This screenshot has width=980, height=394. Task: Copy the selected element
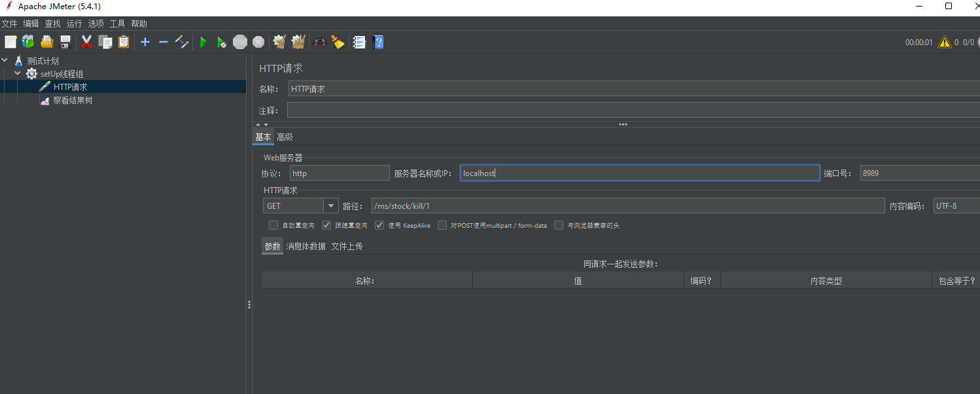tap(105, 42)
